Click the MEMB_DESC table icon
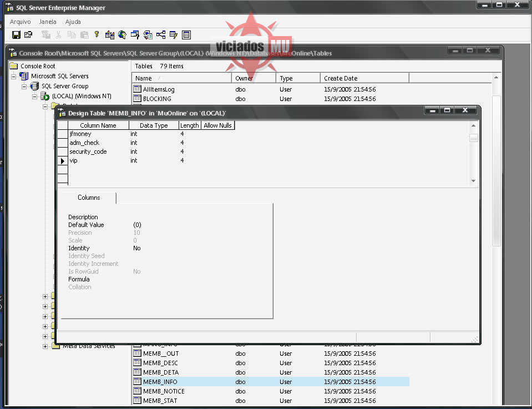Viewport: 532px width, 409px height. (x=137, y=362)
